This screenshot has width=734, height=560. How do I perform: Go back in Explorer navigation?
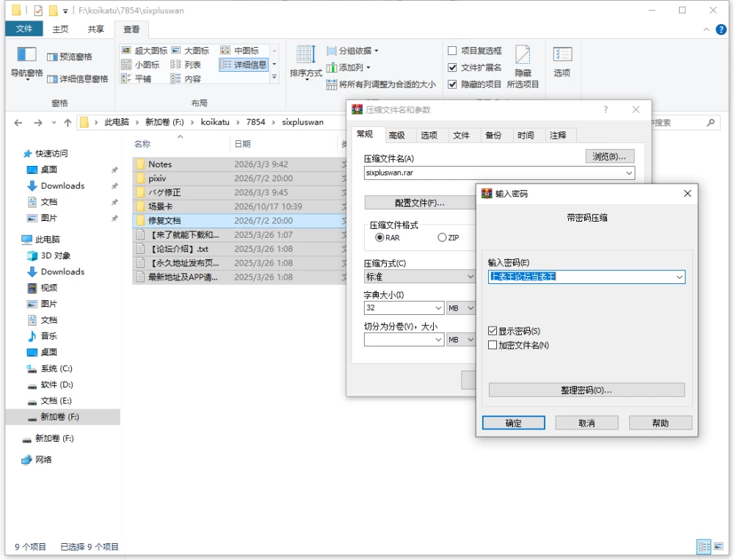(18, 123)
